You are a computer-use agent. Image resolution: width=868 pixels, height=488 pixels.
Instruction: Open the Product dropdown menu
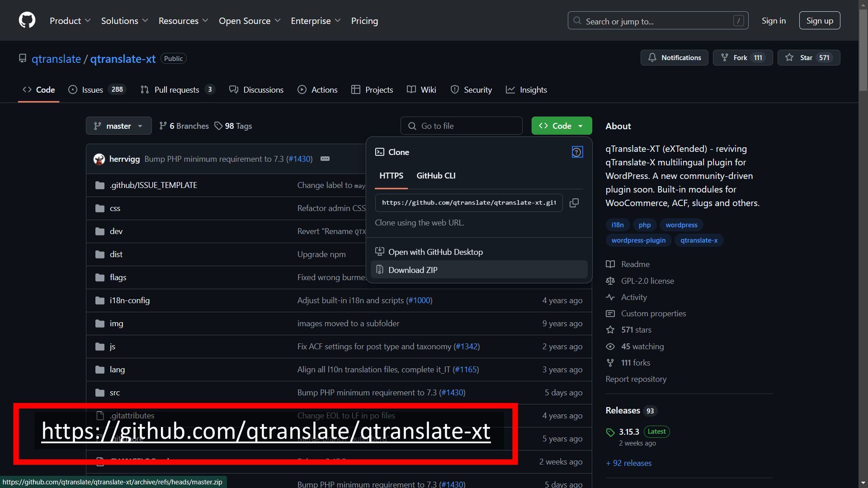[x=70, y=21]
